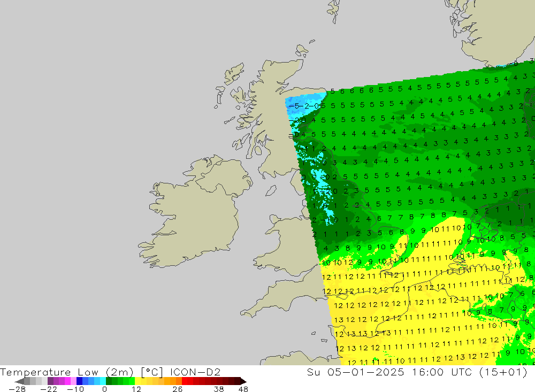The height and width of the screenshot is (392, 535).
Task: Click the left grey arrow end of colorbar
Action: coord(19,381)
